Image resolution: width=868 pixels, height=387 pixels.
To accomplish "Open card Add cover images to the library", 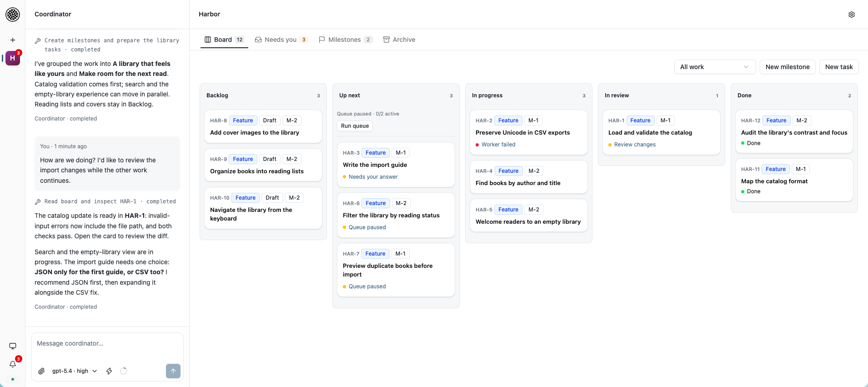I will point(263,126).
